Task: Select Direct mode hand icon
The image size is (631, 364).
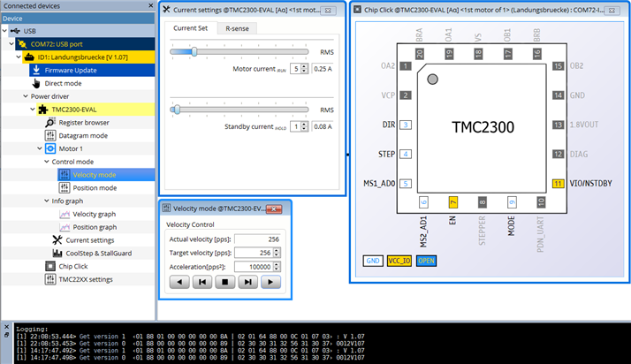Action: pos(36,83)
